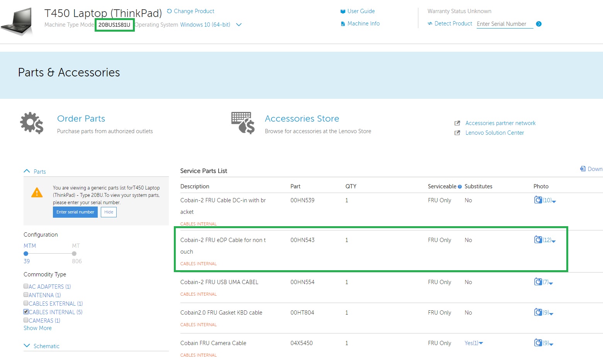Screen dimensions: 603x364
Task: Open the Order Parts heading link
Action: (81, 119)
